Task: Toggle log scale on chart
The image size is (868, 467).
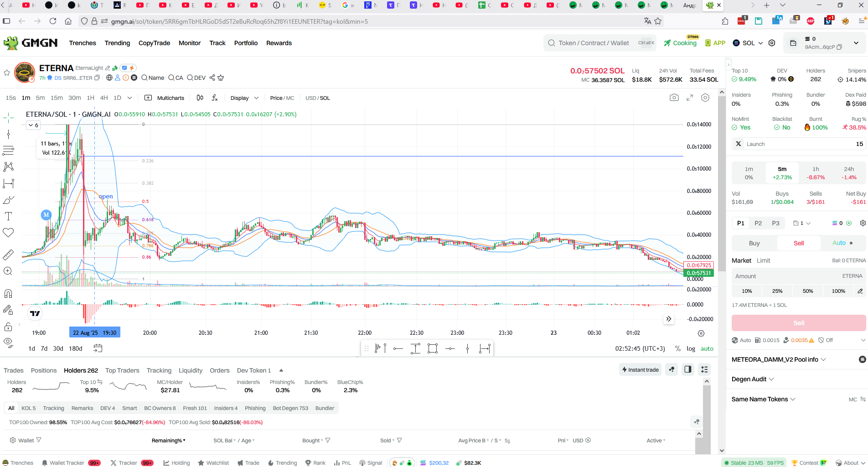Action: (691, 348)
